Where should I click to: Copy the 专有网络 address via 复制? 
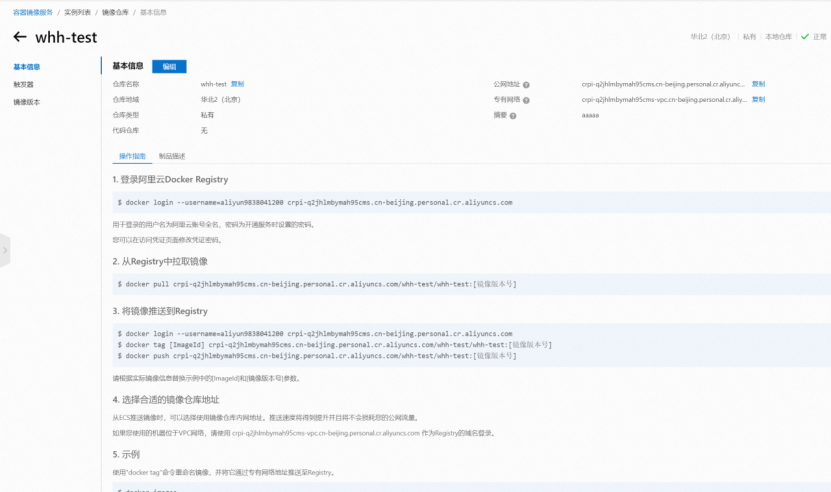(758, 99)
